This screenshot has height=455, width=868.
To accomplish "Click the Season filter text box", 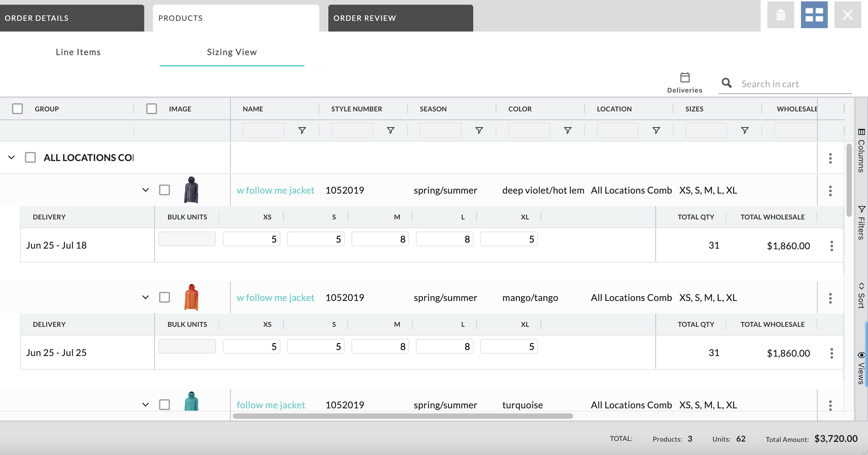I will click(441, 131).
